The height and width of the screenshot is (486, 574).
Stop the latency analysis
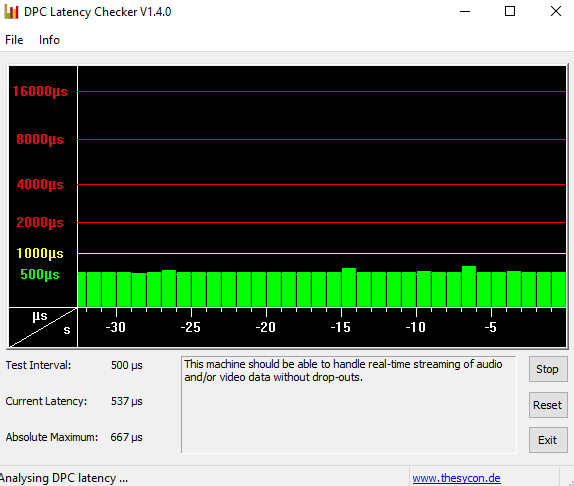coord(548,369)
